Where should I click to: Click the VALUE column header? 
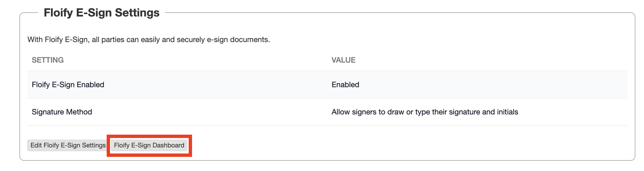343,60
